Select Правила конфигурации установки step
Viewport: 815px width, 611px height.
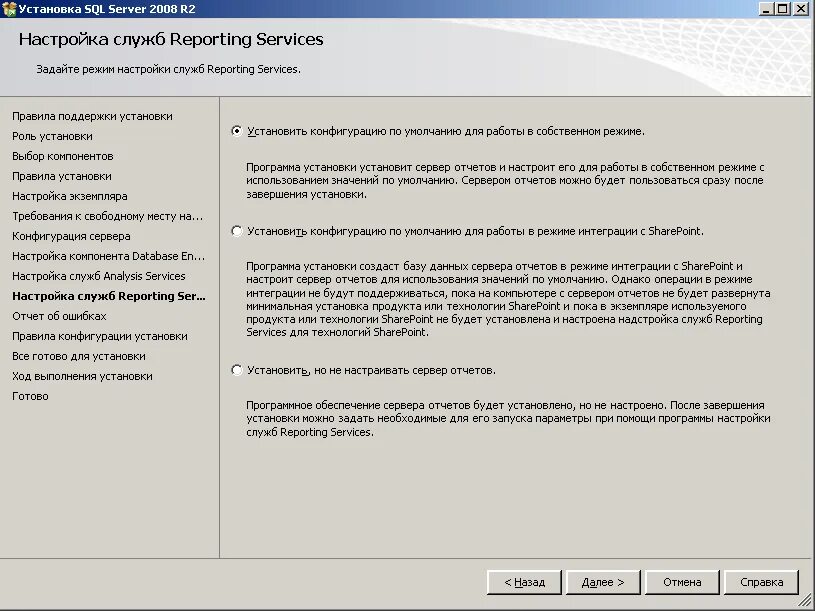point(100,336)
